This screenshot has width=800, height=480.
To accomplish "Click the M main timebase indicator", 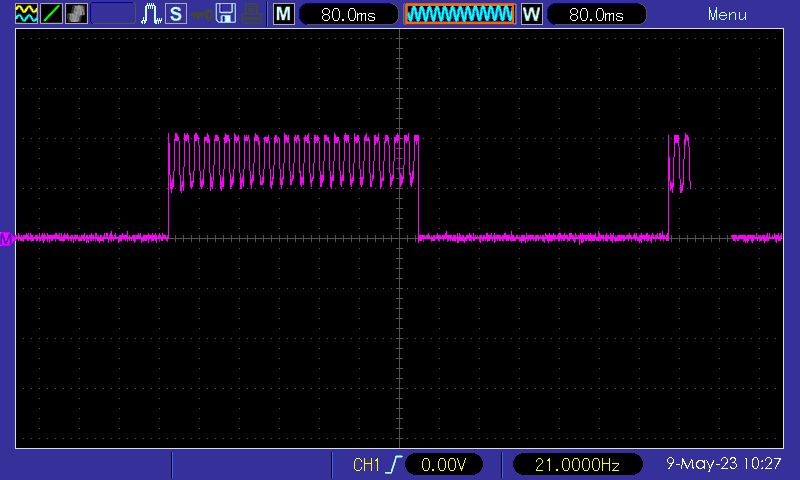I will pos(284,14).
